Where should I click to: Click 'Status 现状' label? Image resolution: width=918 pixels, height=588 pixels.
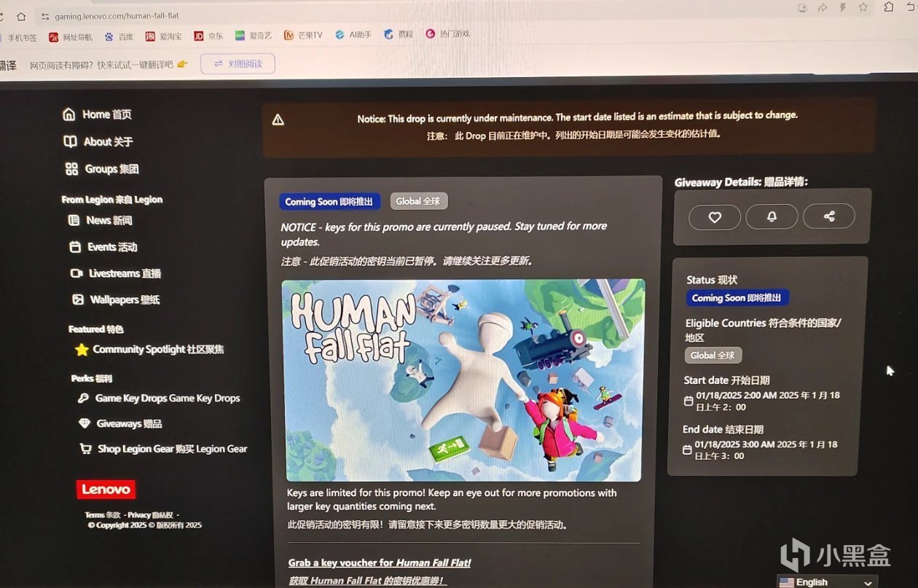(x=712, y=280)
